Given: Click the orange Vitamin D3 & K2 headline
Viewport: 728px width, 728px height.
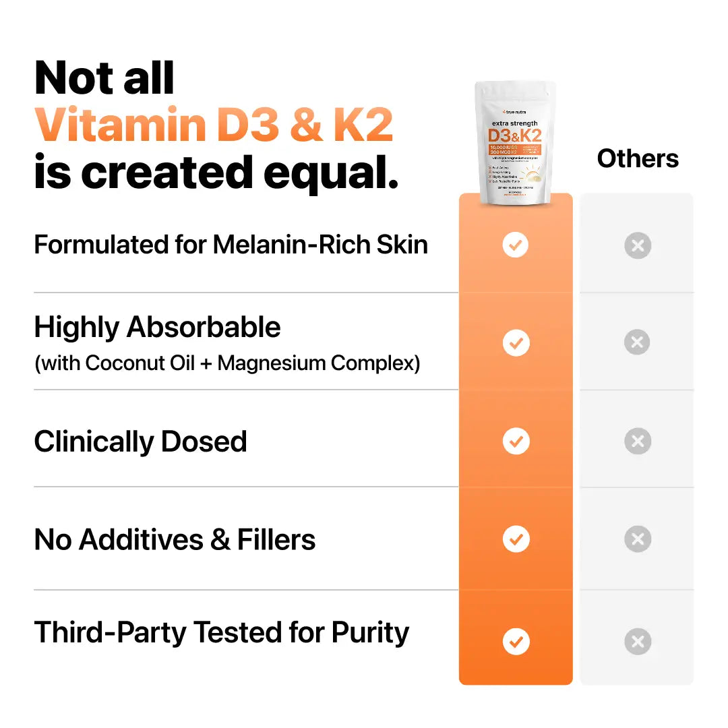Looking at the screenshot, I should coord(214,125).
